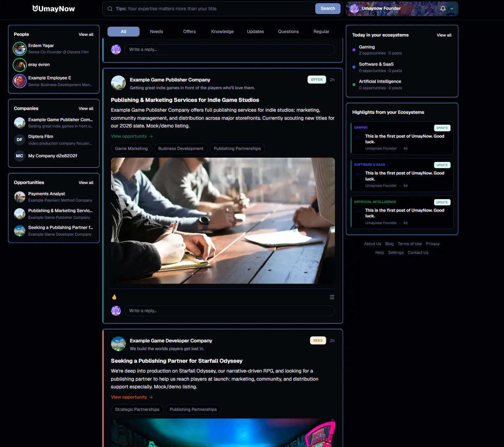Open the Updates tab
Screen dimensions: 504x447
[256, 32]
